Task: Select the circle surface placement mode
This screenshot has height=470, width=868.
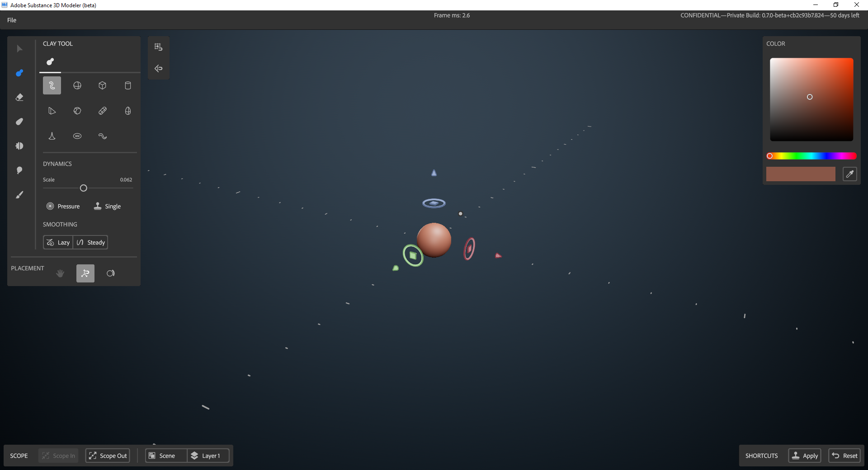Action: point(111,273)
